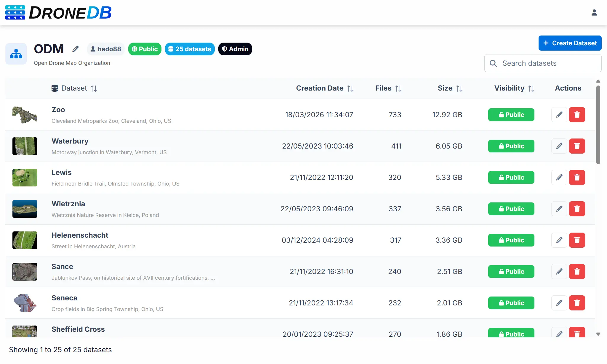This screenshot has height=364, width=607.
Task: Toggle Lewis dataset Public visibility
Action: pos(511,178)
